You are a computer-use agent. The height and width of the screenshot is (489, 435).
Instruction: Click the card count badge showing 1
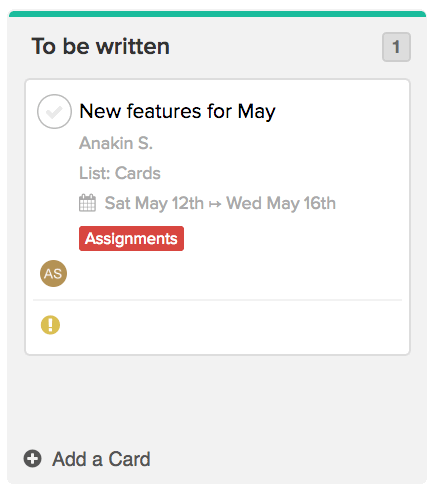tap(396, 47)
